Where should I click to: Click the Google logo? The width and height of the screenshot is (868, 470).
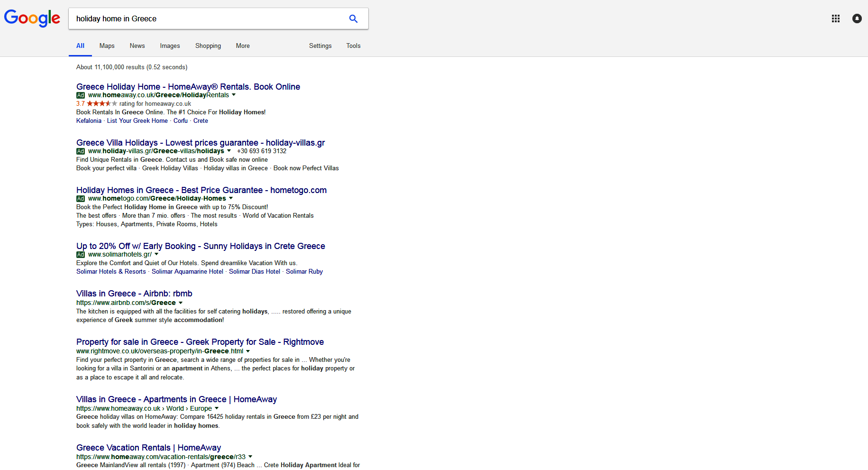[31, 18]
